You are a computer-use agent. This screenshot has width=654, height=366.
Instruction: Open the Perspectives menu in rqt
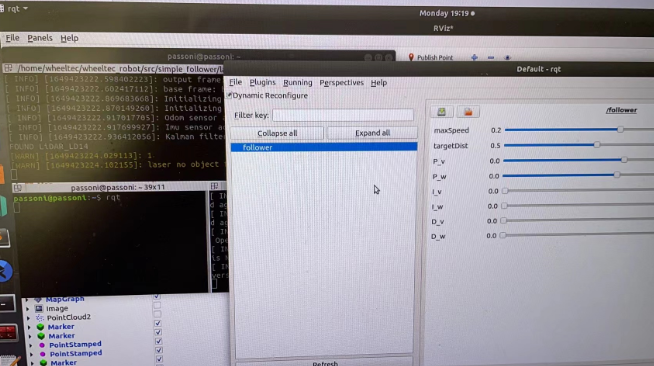click(x=342, y=83)
